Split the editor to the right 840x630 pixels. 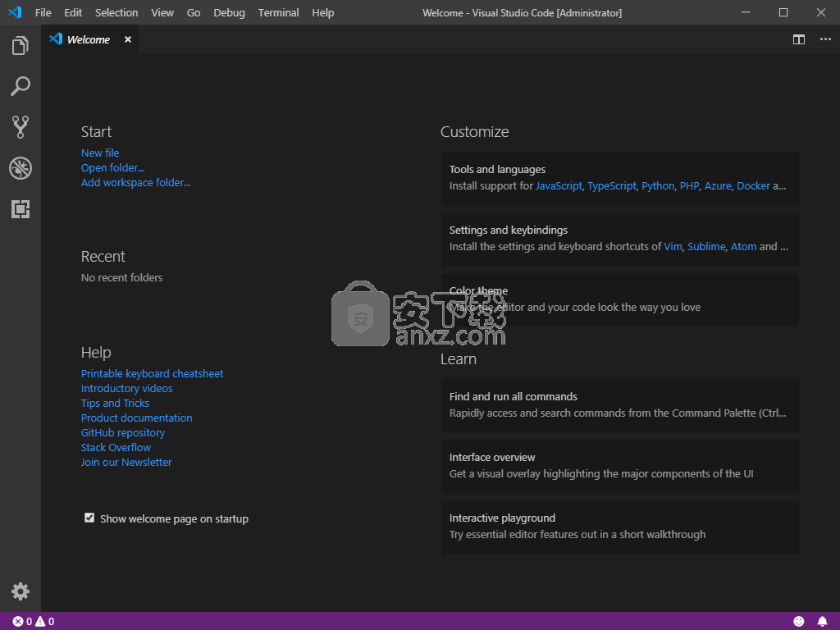coord(799,39)
